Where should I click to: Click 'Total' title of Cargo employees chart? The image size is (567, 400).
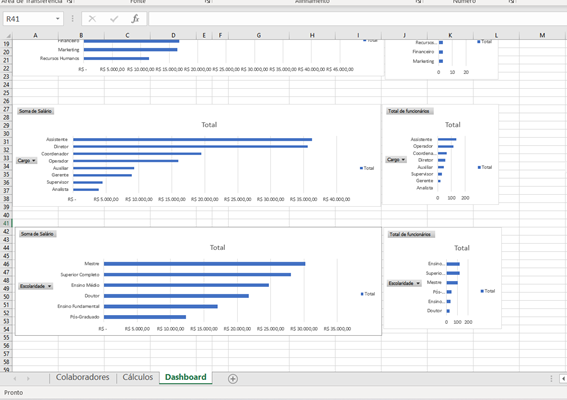coord(453,125)
